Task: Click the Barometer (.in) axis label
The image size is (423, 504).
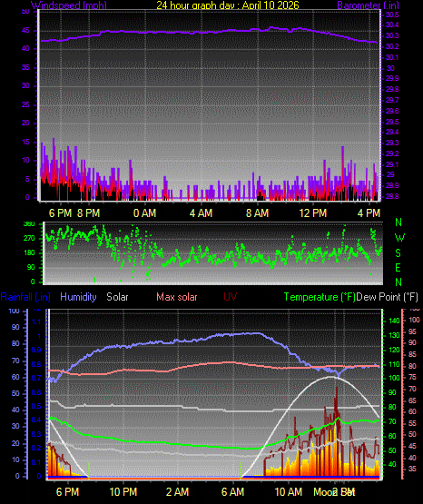Action: (369, 5)
